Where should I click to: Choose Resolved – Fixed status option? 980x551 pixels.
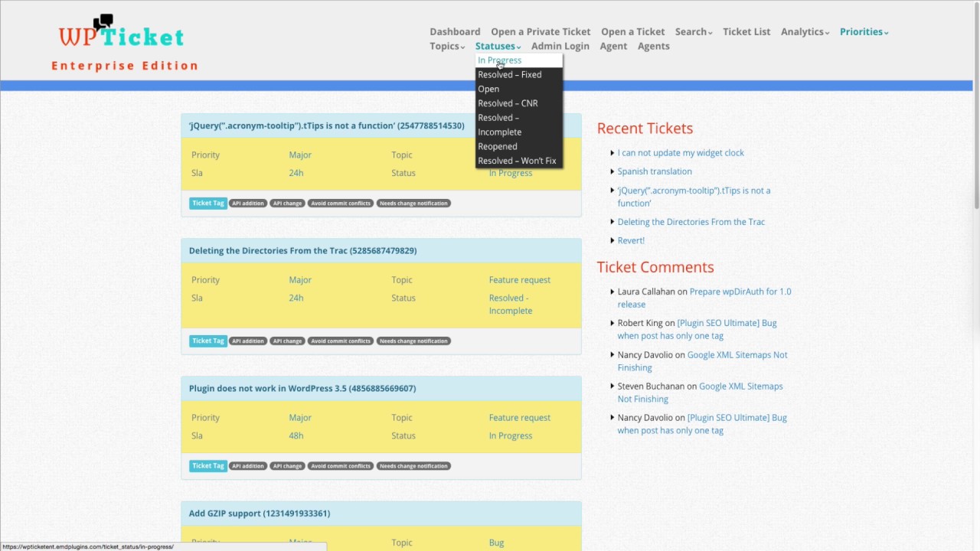coord(509,75)
